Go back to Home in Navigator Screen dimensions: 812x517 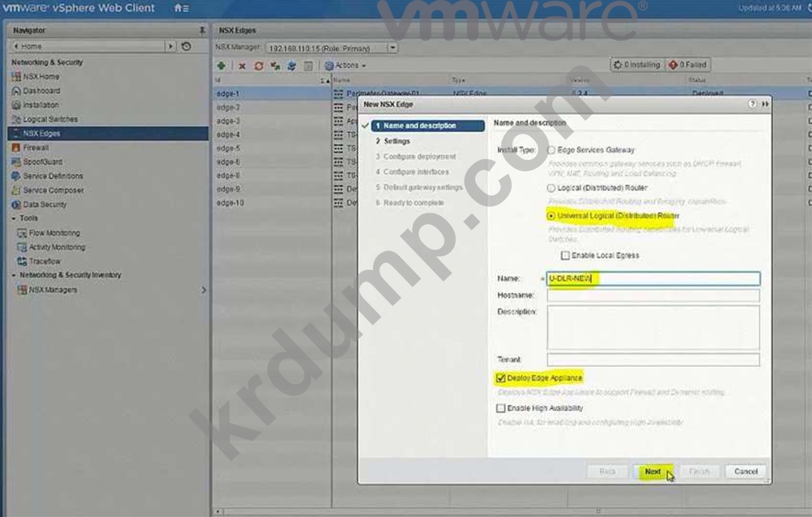pyautogui.click(x=27, y=46)
